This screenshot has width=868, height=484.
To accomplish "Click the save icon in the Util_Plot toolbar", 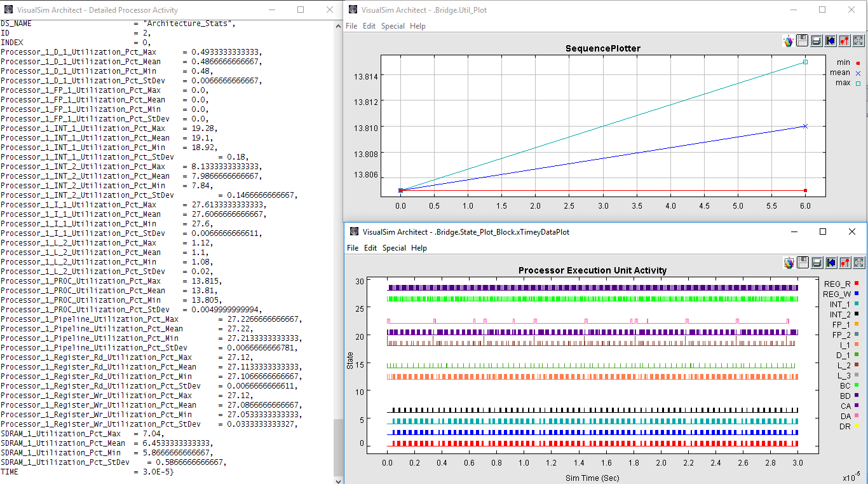I will click(x=803, y=41).
